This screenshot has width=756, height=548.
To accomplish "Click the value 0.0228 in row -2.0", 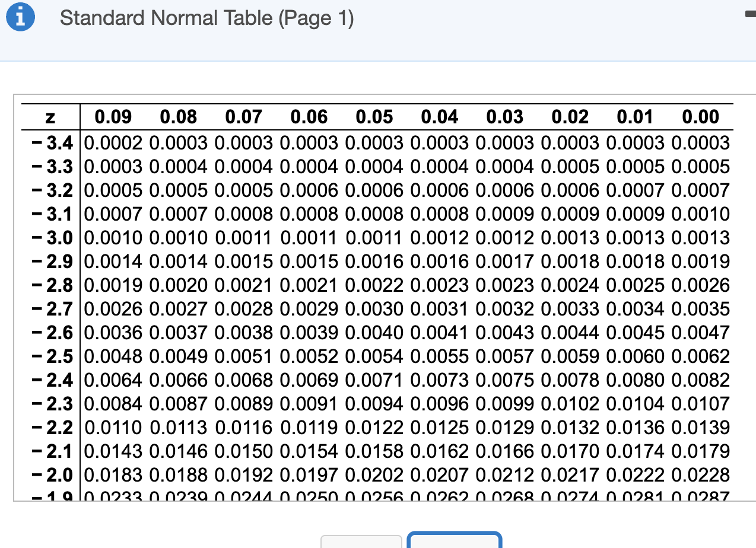I will [700, 474].
